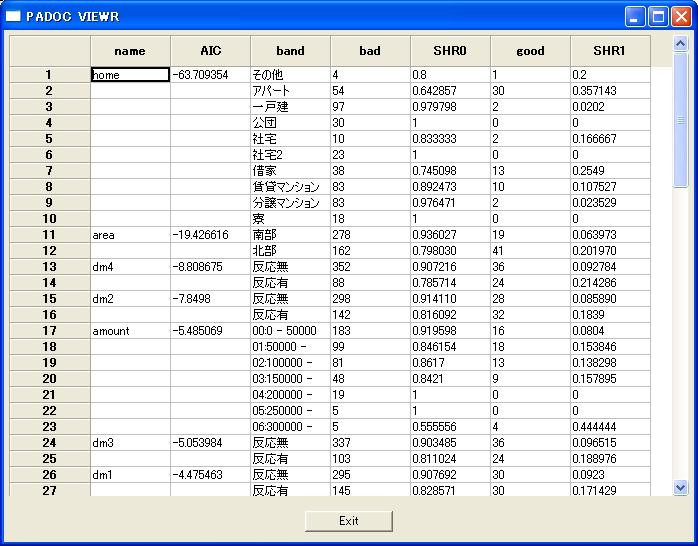Viewport: 698px width, 546px height.
Task: Click the PADOC VIEWR title bar icon
Action: pos(14,16)
